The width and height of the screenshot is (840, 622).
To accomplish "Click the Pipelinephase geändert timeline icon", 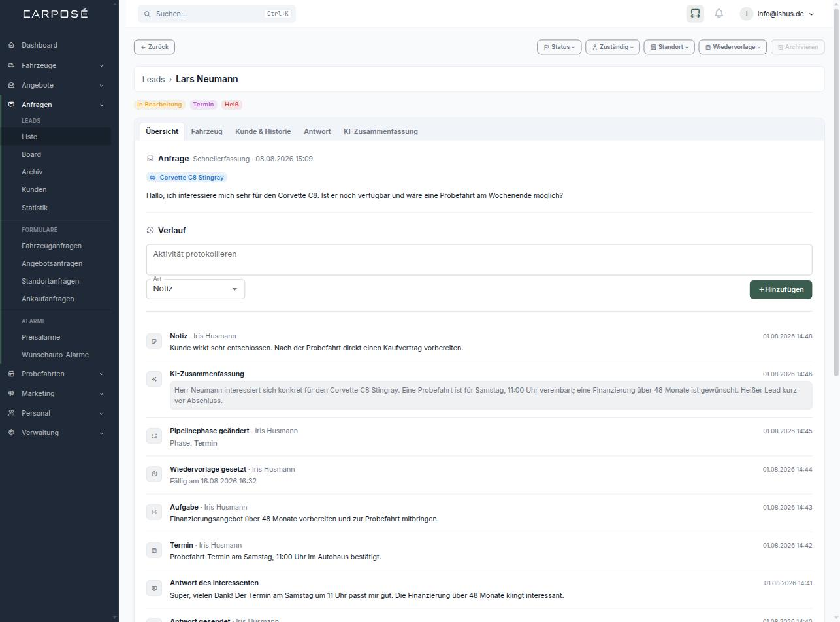I will pyautogui.click(x=154, y=436).
